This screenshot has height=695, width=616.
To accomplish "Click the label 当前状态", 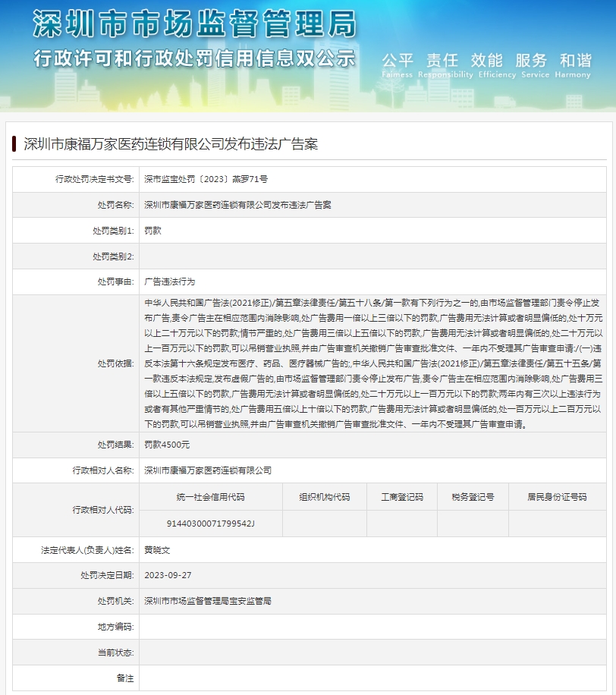I will click(115, 653).
